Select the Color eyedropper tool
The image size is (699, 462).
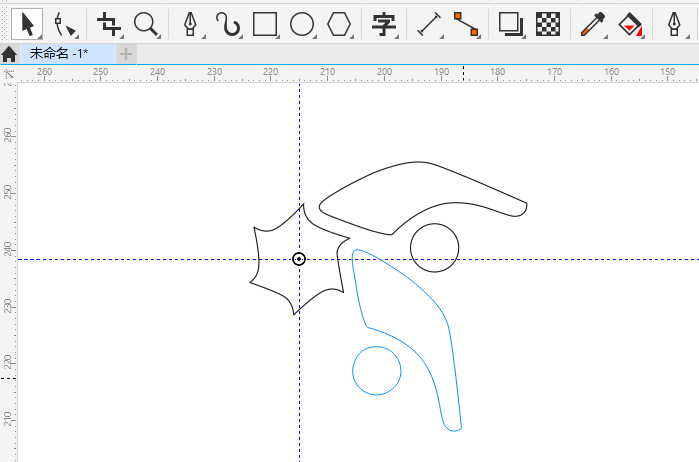coord(593,24)
